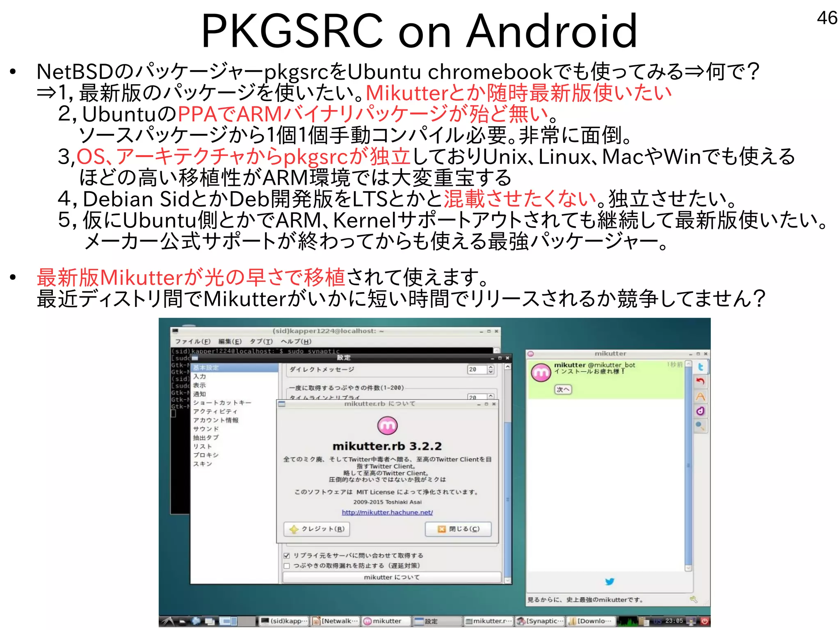Launch the web browser globe icon in panel
This screenshot has height=630, width=840.
coord(196,621)
